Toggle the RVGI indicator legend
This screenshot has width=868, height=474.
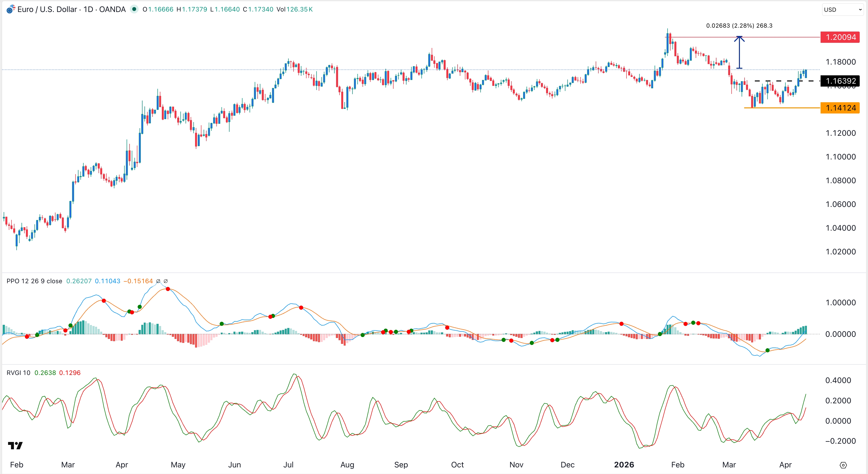(x=19, y=372)
